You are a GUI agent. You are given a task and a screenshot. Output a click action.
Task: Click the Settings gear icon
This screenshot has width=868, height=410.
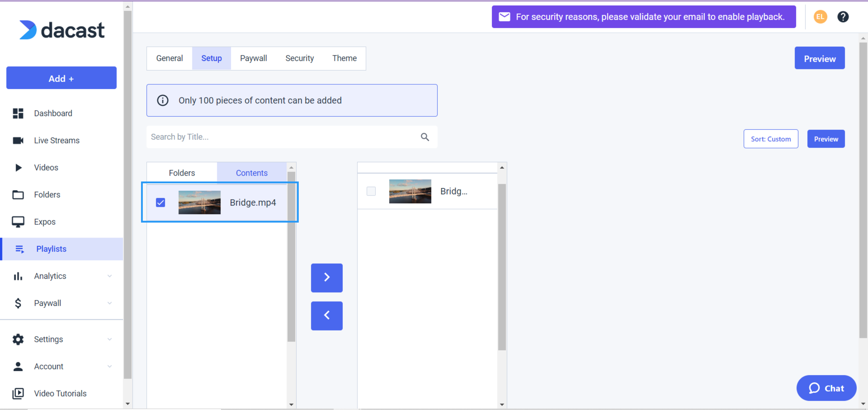pos(18,339)
